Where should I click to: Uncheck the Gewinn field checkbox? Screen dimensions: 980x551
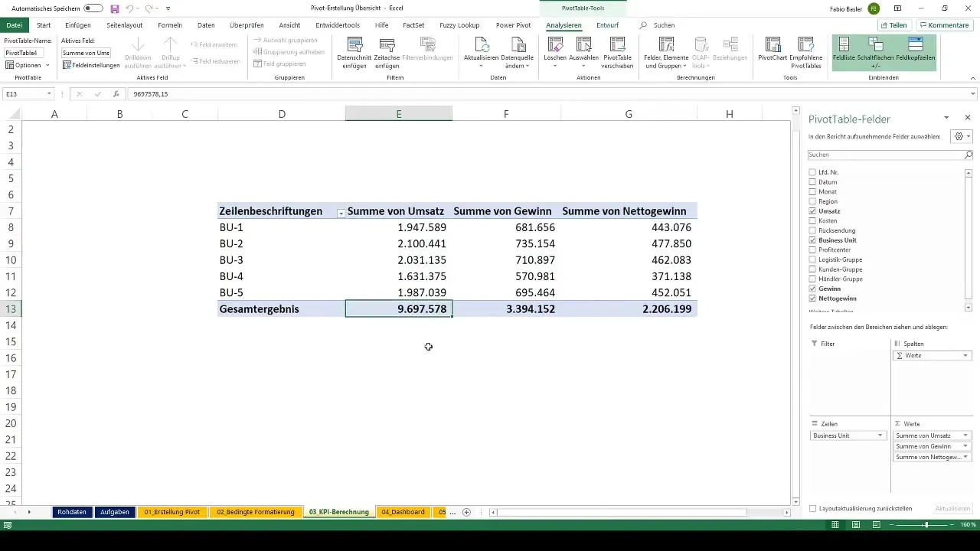click(x=813, y=289)
